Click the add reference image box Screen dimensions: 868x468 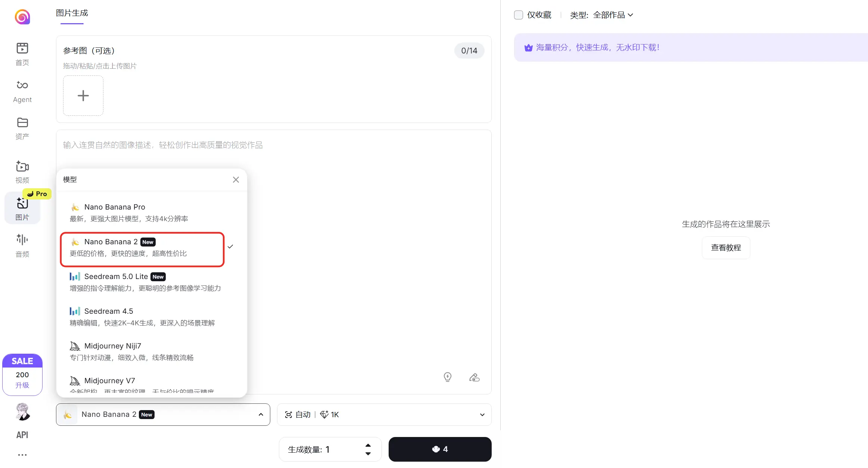(83, 96)
